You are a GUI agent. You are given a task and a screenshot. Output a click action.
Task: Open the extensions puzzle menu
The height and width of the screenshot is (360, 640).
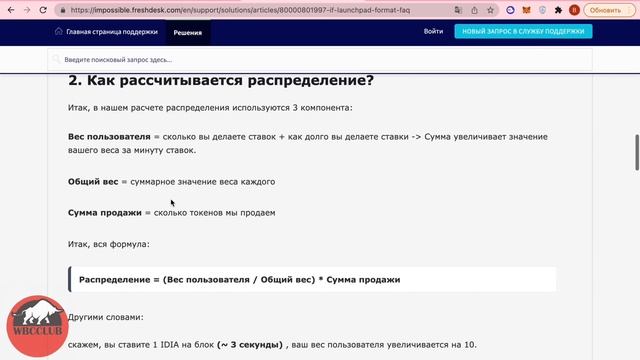558,10
